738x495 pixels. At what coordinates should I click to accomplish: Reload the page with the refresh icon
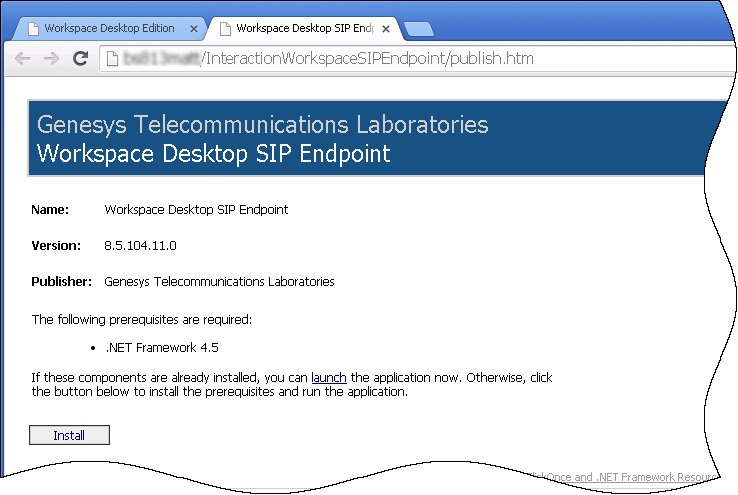point(80,58)
